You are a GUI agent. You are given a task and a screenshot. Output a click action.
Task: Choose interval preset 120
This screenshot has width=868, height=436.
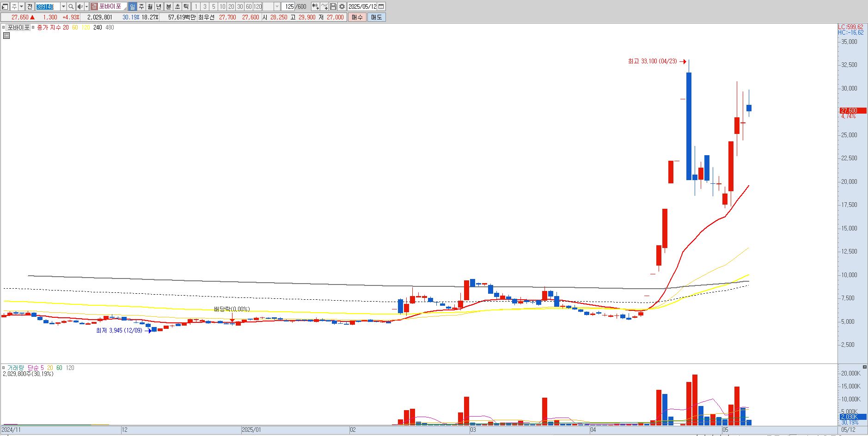click(257, 6)
